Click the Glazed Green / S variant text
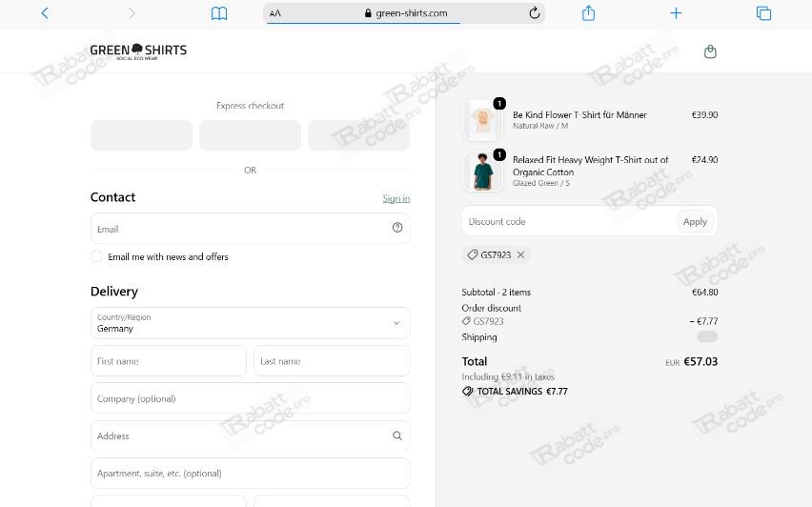The image size is (812, 507). pos(541,183)
